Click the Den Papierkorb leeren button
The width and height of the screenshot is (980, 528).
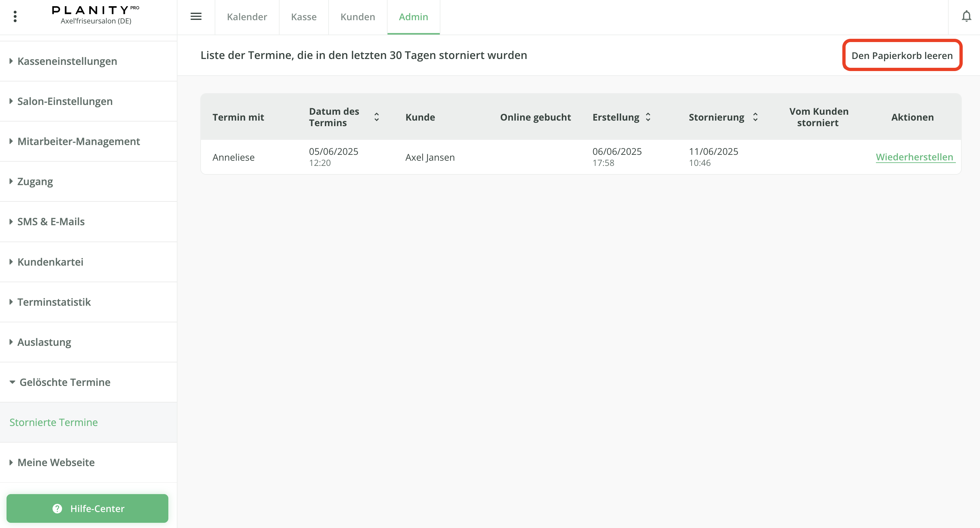tap(902, 55)
